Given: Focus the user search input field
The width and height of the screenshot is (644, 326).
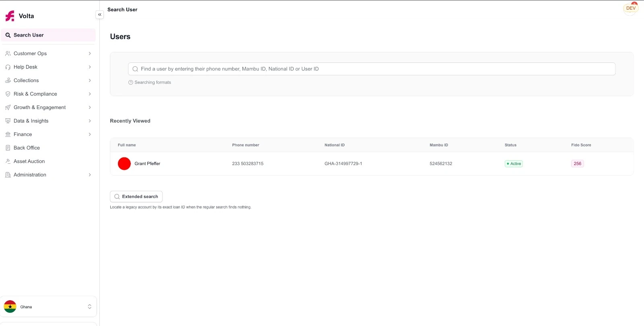Looking at the screenshot, I should point(372,69).
